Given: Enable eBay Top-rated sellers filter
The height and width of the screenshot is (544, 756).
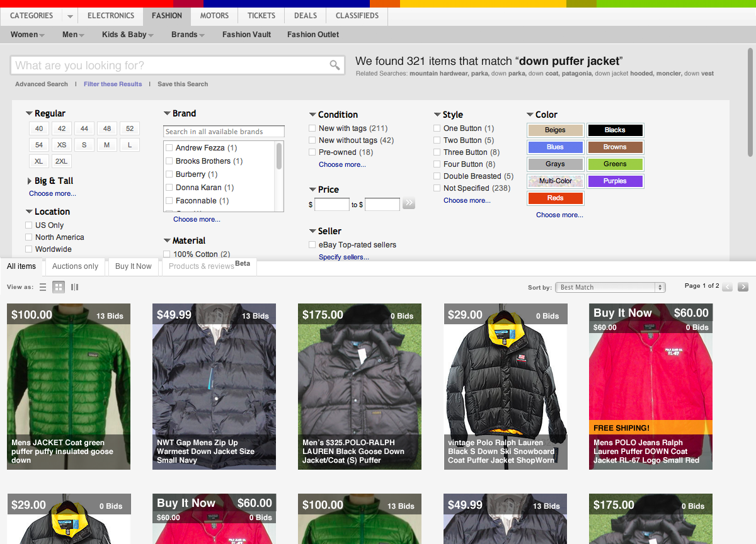Looking at the screenshot, I should (312, 245).
